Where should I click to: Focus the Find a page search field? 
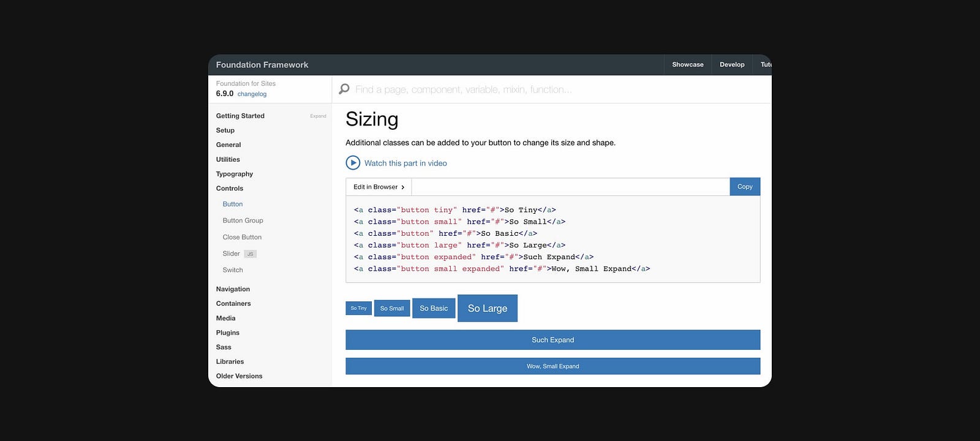point(551,89)
